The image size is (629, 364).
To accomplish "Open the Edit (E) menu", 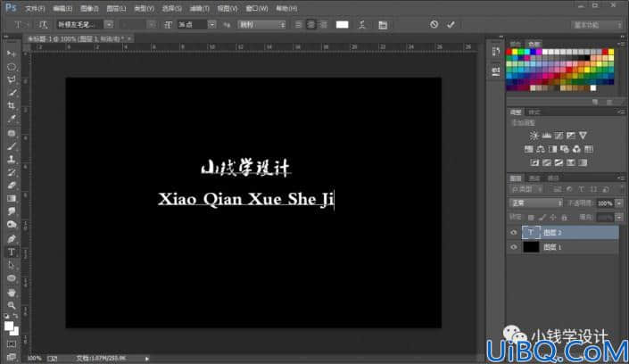I will click(x=62, y=8).
